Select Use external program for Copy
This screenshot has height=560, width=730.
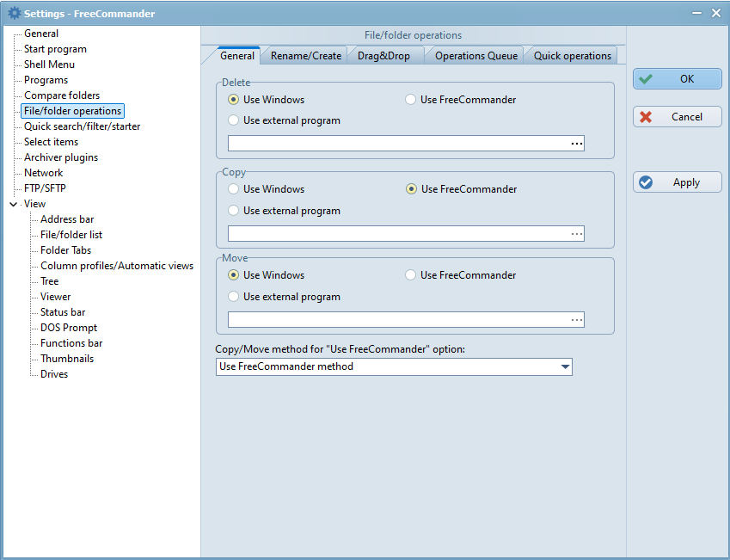tap(284, 211)
